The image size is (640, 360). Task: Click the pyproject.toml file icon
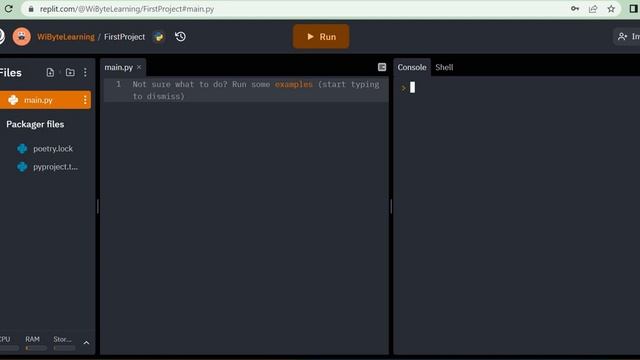tap(22, 167)
